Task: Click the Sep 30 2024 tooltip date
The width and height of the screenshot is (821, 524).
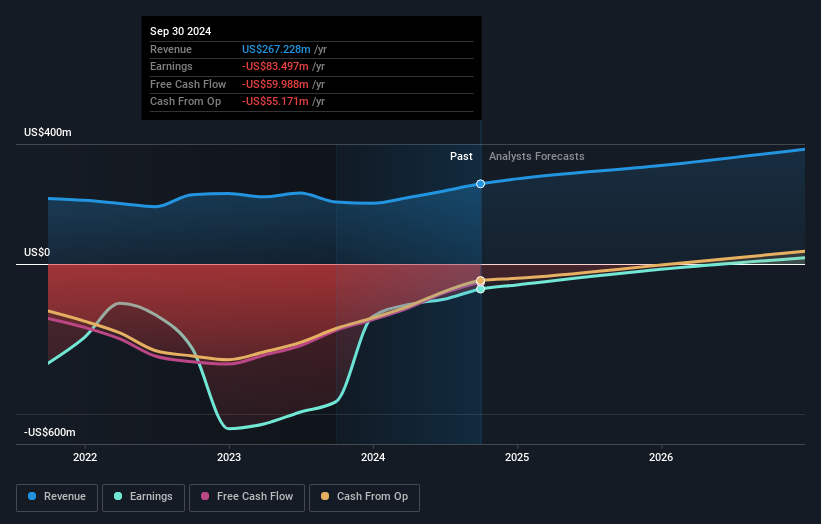Action: [181, 31]
